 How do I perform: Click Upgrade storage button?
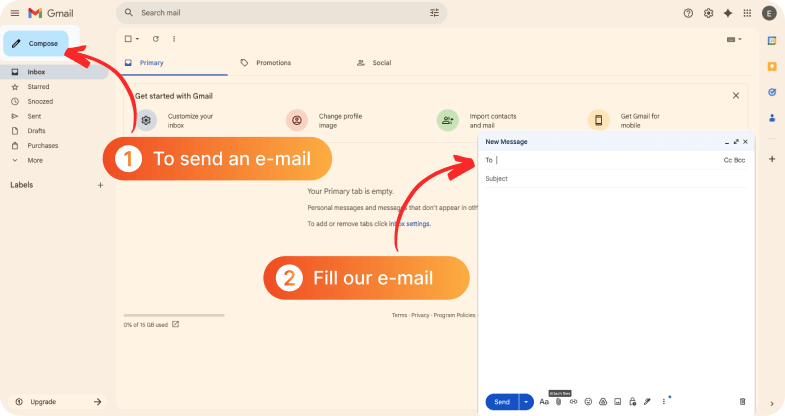pyautogui.click(x=58, y=401)
